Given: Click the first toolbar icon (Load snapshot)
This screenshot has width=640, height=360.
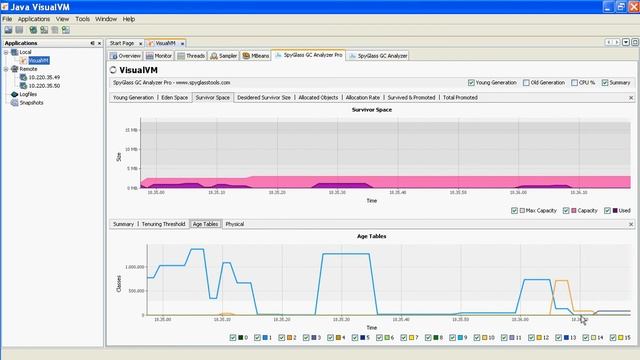Looking at the screenshot, I should (x=8, y=30).
